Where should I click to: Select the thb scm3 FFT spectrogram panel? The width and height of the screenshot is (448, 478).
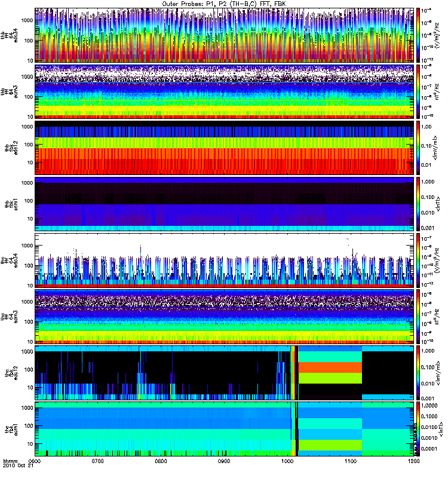(x=224, y=91)
